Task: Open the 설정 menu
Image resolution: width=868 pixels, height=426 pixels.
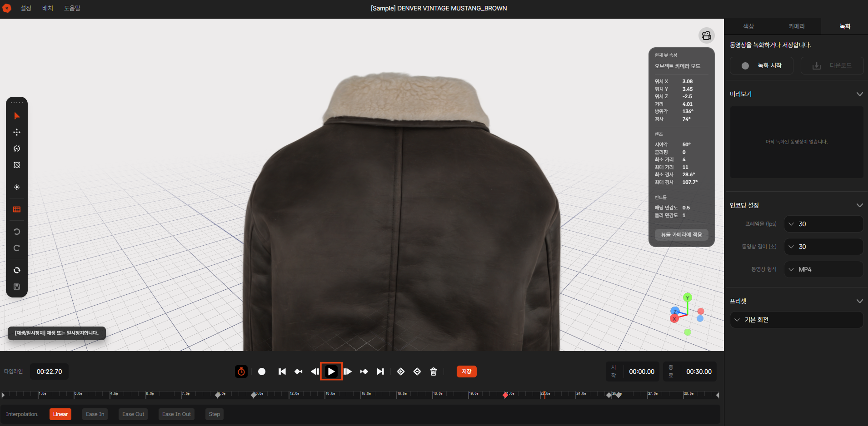Action: click(25, 8)
